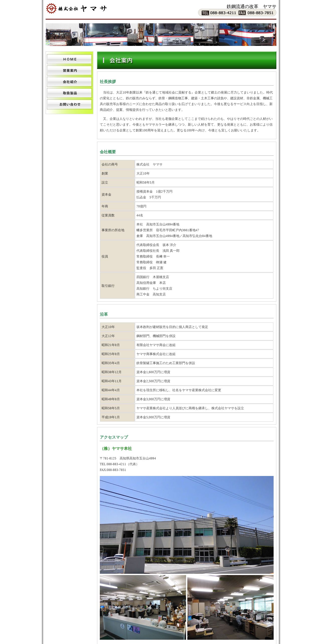Image resolution: width=322 pixels, height=644 pixels.
Task: Click 授権資本金 1億2千万円 text
Action: pos(154,192)
